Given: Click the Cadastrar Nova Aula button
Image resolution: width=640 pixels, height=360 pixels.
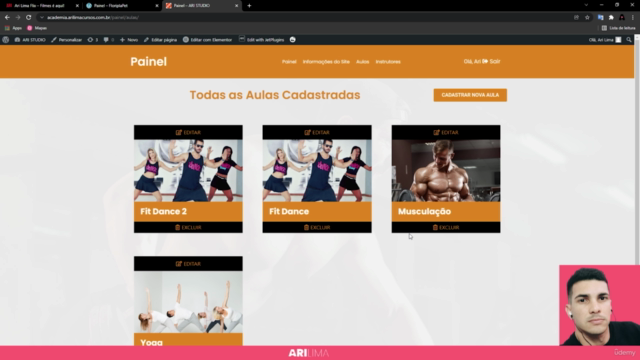Looking at the screenshot, I should 470,95.
